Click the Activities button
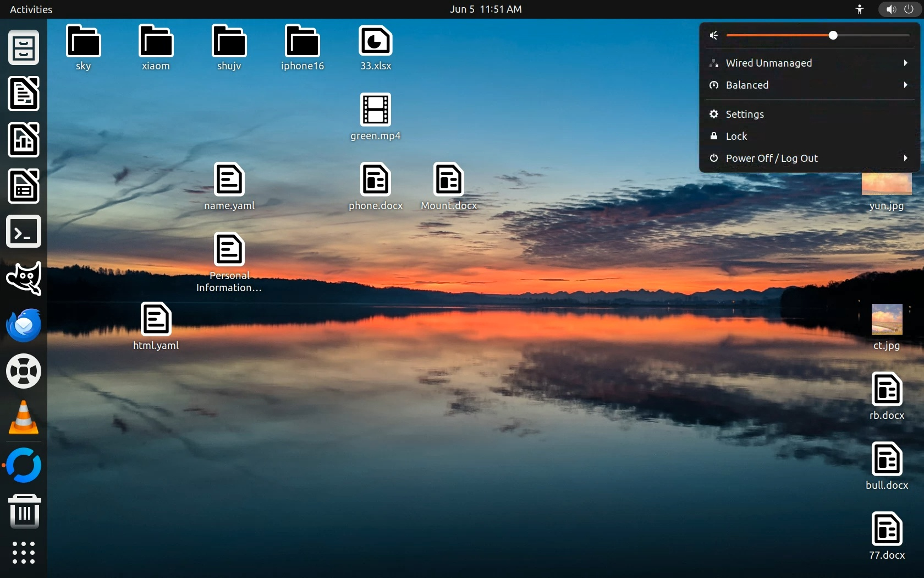Image resolution: width=924 pixels, height=578 pixels. [x=31, y=9]
